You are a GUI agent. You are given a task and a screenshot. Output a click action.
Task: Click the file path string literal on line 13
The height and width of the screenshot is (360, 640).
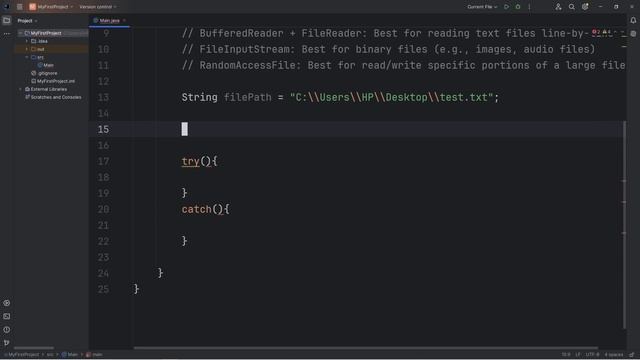pyautogui.click(x=391, y=98)
